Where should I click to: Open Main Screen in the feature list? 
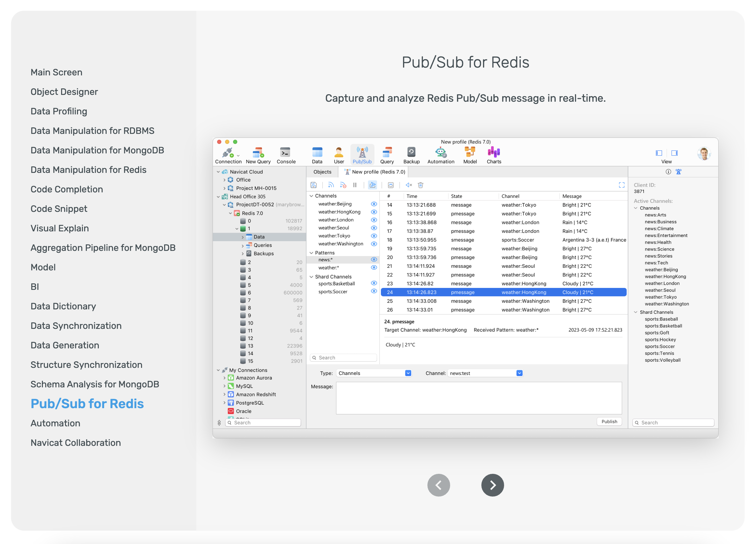coord(56,72)
